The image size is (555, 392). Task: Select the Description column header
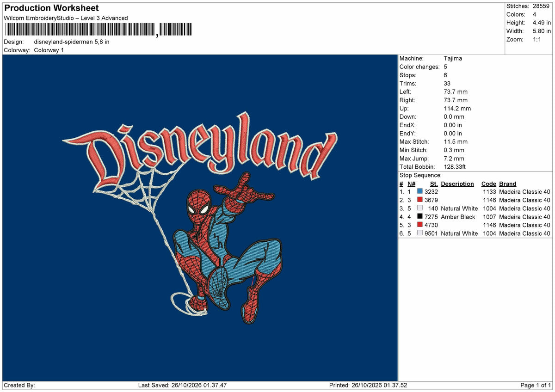[x=457, y=184]
